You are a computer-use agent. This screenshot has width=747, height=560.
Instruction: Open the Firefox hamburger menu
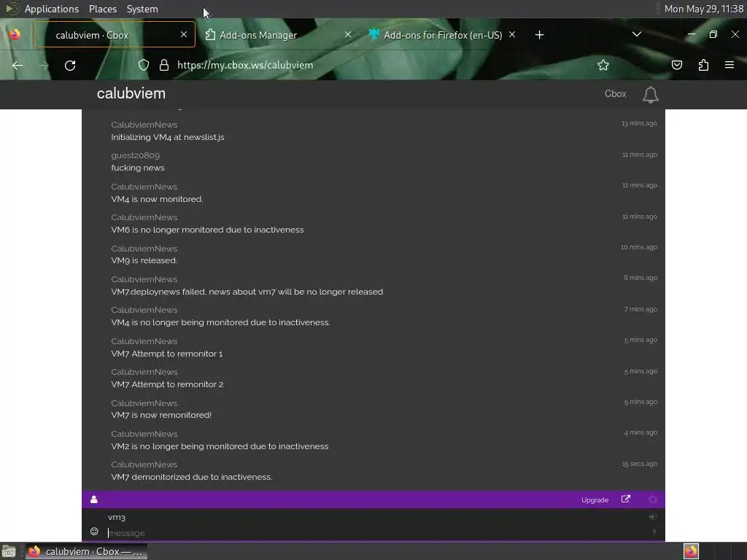click(x=729, y=65)
